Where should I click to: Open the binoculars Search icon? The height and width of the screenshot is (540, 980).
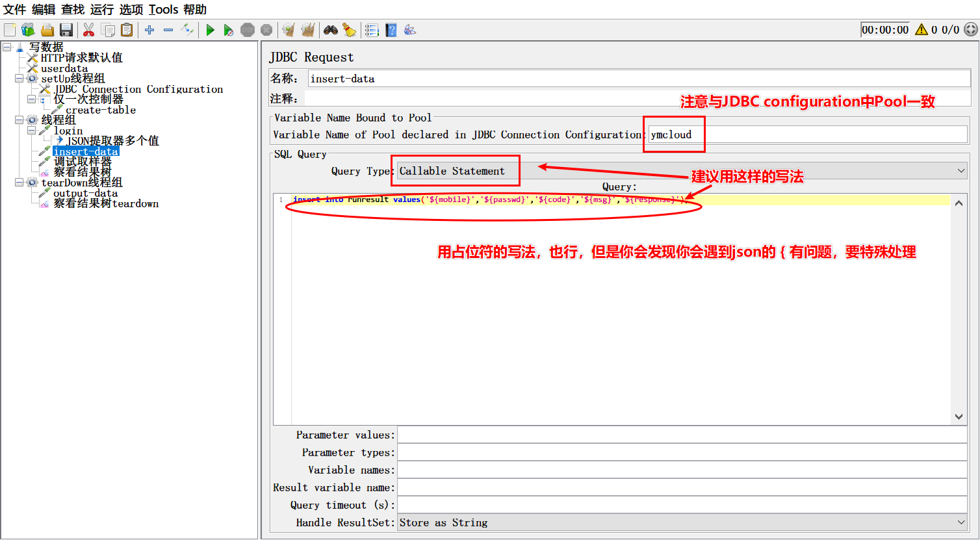[331, 30]
